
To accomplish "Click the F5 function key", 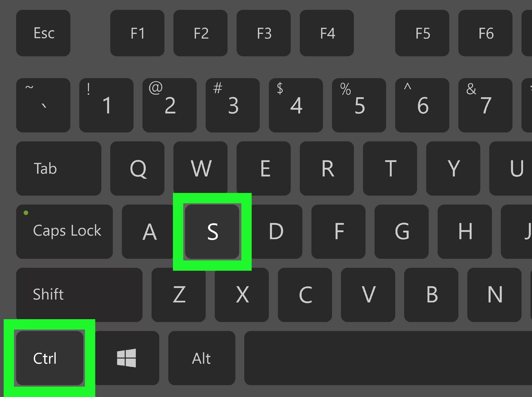I will pos(422,33).
